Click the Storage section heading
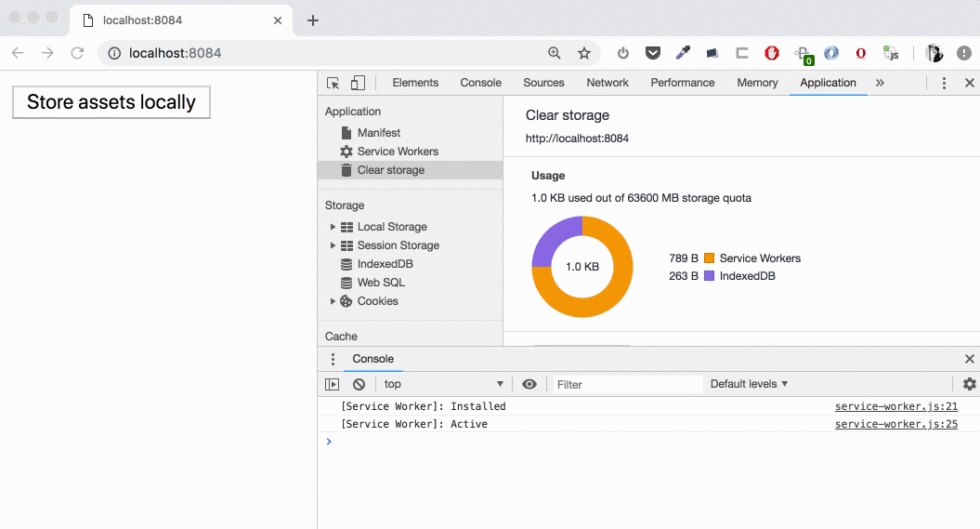 point(345,205)
